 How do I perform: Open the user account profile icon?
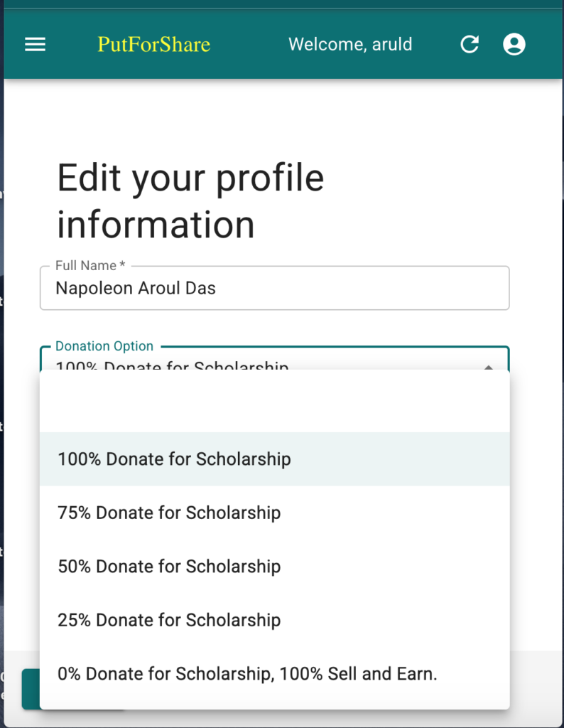tap(514, 45)
